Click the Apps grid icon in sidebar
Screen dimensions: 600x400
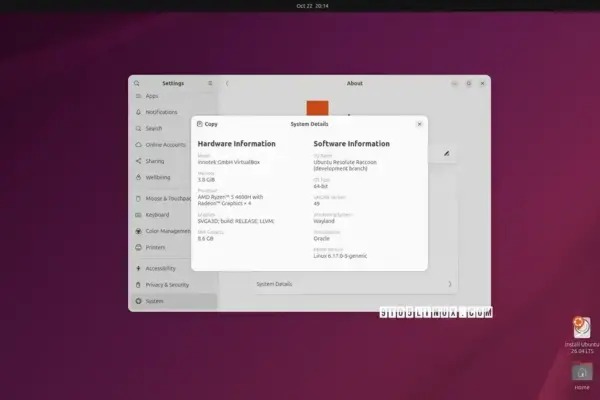pyautogui.click(x=139, y=96)
